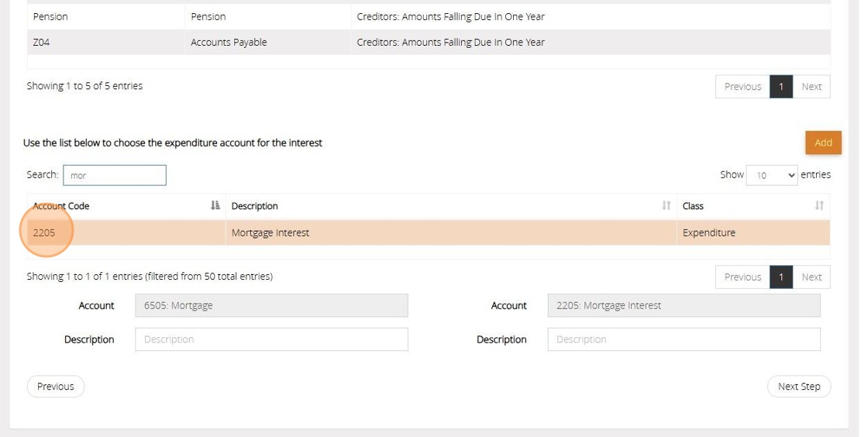Viewport: 868px width, 437px height.
Task: Type in Description field under 2205: Mortgage Interest
Action: click(684, 339)
